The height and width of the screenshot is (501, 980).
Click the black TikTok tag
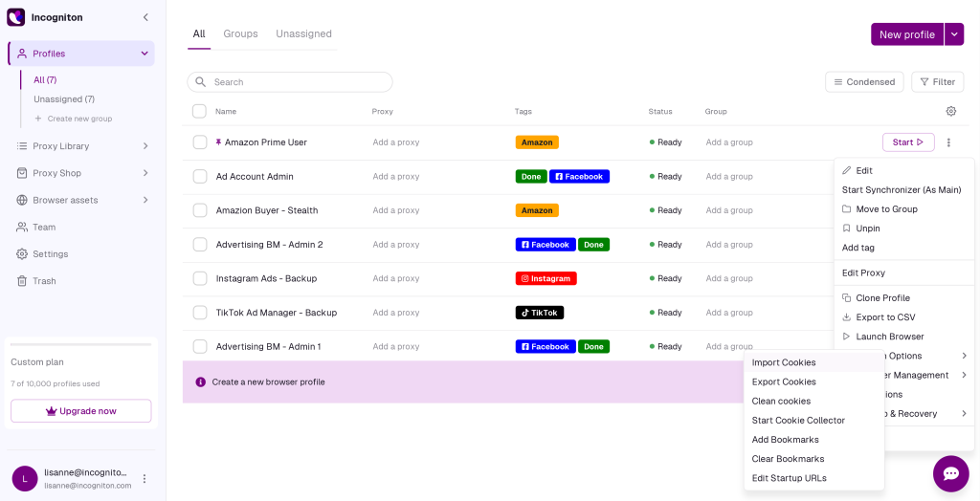click(540, 313)
